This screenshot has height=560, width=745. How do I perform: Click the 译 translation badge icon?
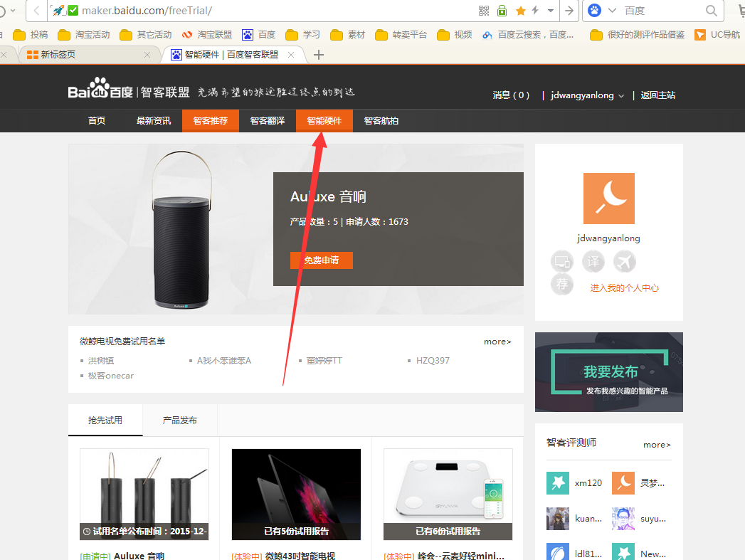[x=593, y=261]
